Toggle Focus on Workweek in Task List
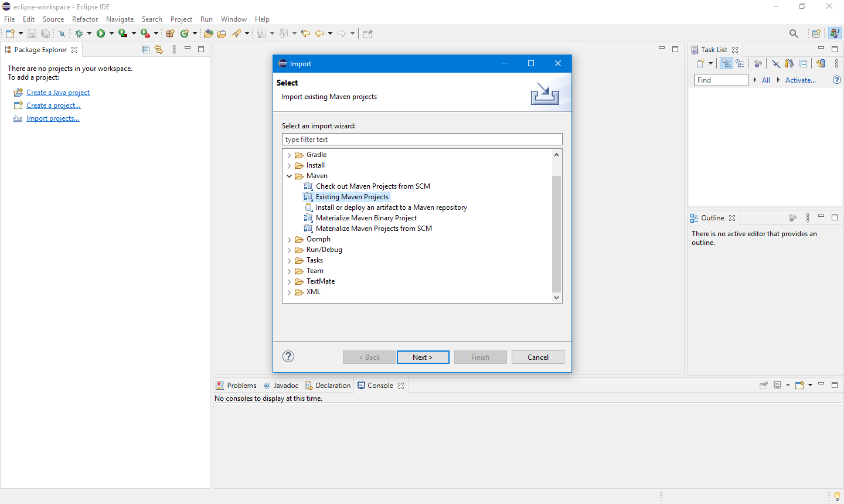 [x=758, y=63]
